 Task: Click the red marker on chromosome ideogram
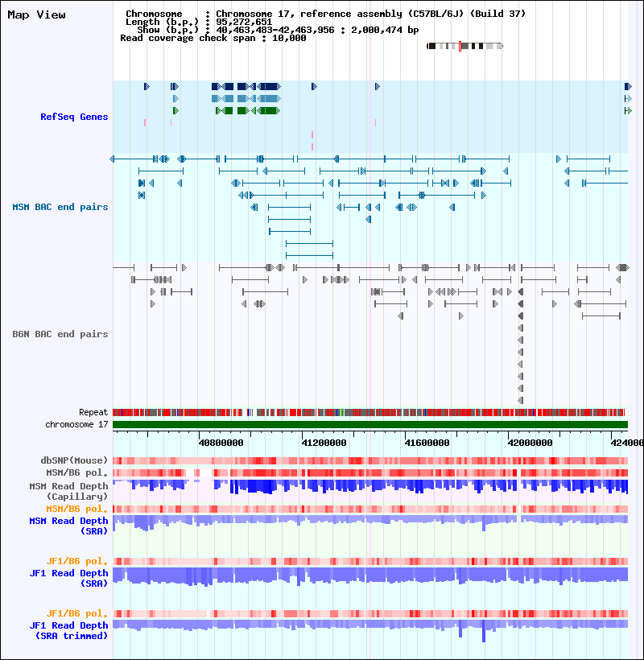[x=460, y=47]
